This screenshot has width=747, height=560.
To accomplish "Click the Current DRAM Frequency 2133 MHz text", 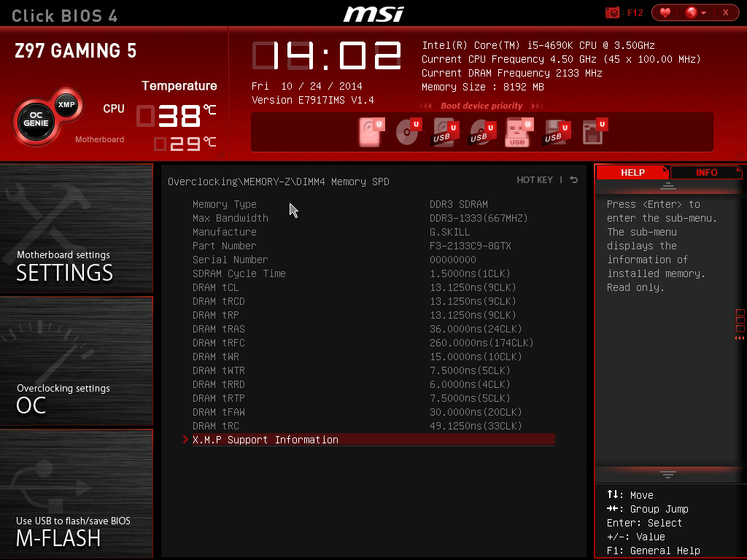I will tap(511, 73).
